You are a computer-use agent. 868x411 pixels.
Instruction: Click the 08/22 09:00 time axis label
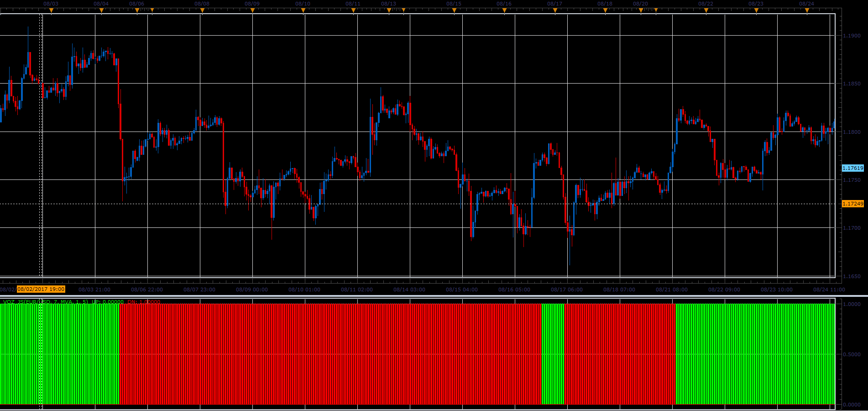(x=724, y=290)
